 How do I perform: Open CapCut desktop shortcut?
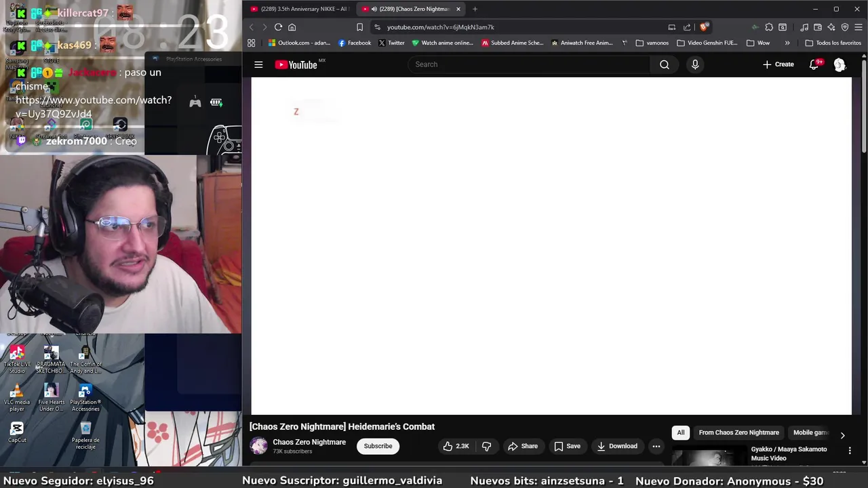(x=17, y=432)
